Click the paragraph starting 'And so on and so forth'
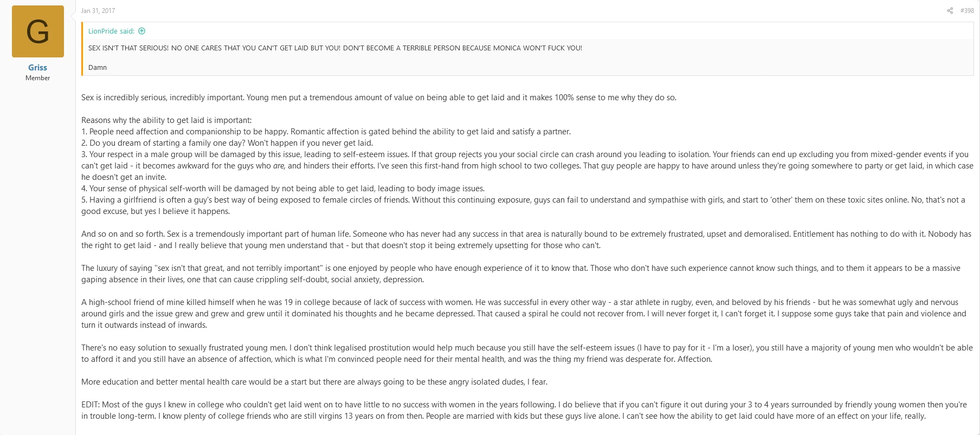 [x=526, y=240]
